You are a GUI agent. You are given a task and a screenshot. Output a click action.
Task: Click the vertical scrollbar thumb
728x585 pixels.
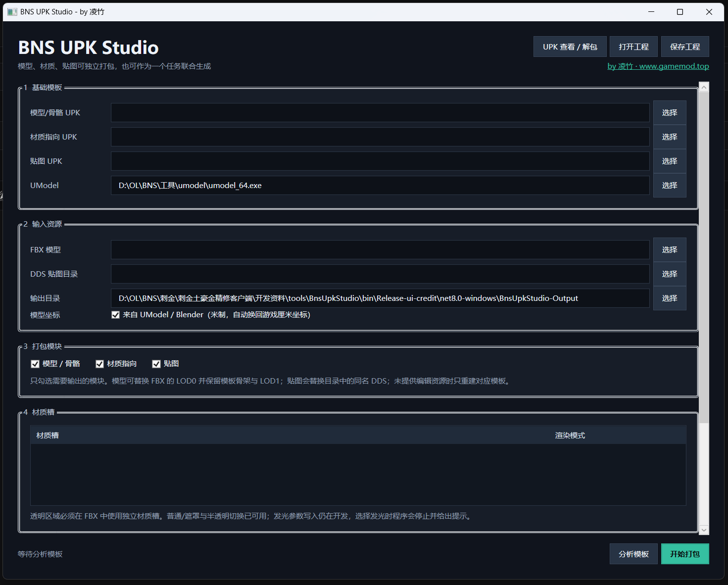(704, 257)
